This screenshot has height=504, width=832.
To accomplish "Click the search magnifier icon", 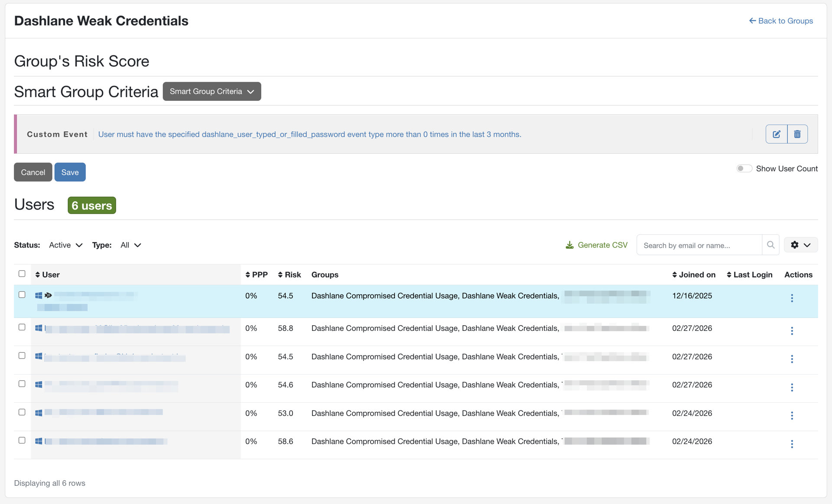I will [x=770, y=245].
